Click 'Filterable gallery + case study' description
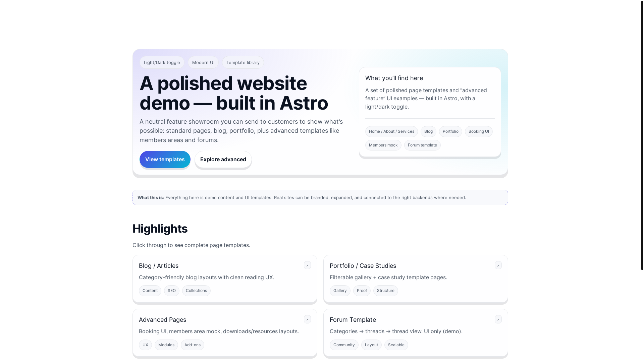The image size is (644, 362). (388, 278)
